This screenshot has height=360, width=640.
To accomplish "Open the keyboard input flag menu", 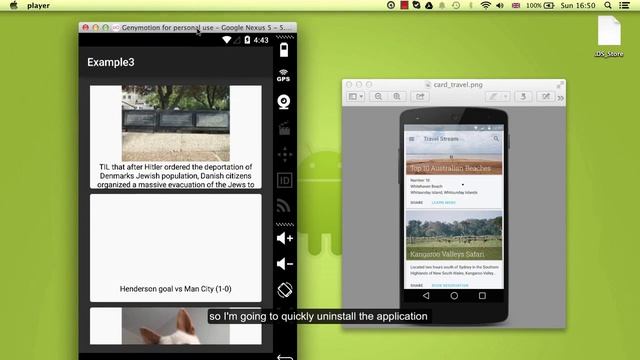I will click(516, 5).
